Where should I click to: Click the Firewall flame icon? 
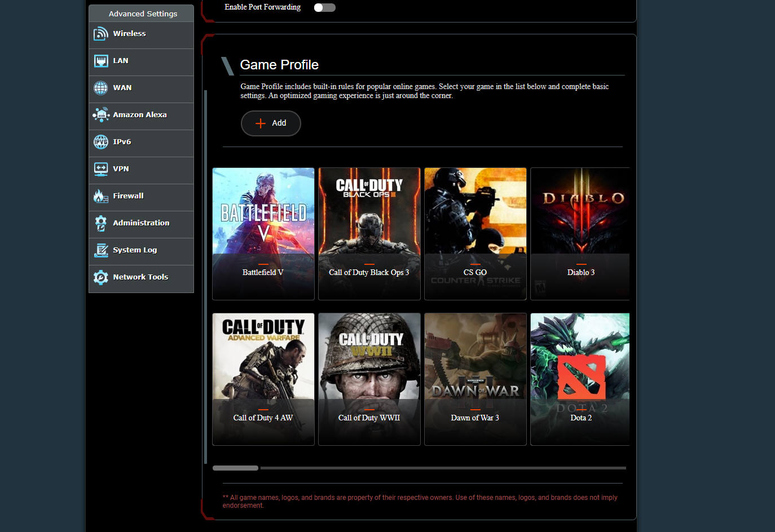coord(101,196)
